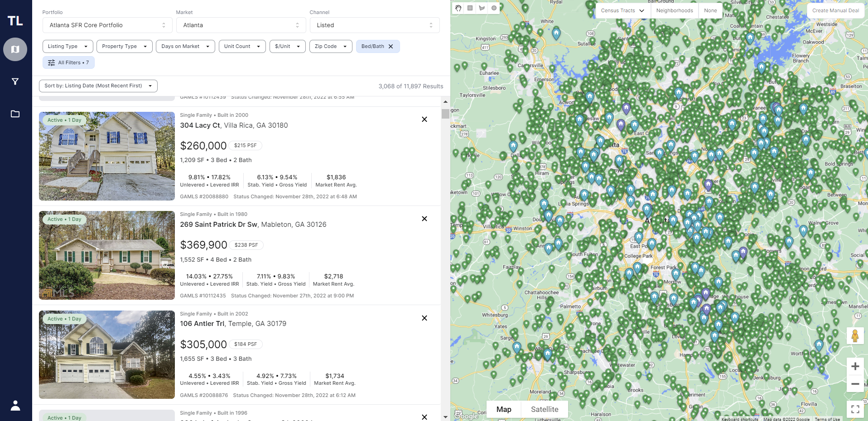Expand the Listing Type filter
868x421 pixels.
point(68,47)
